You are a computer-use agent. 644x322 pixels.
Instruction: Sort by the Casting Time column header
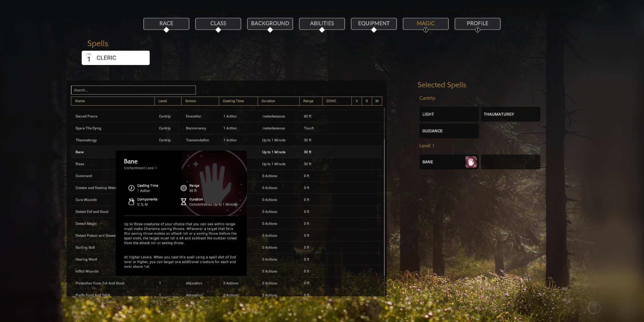[x=238, y=101]
